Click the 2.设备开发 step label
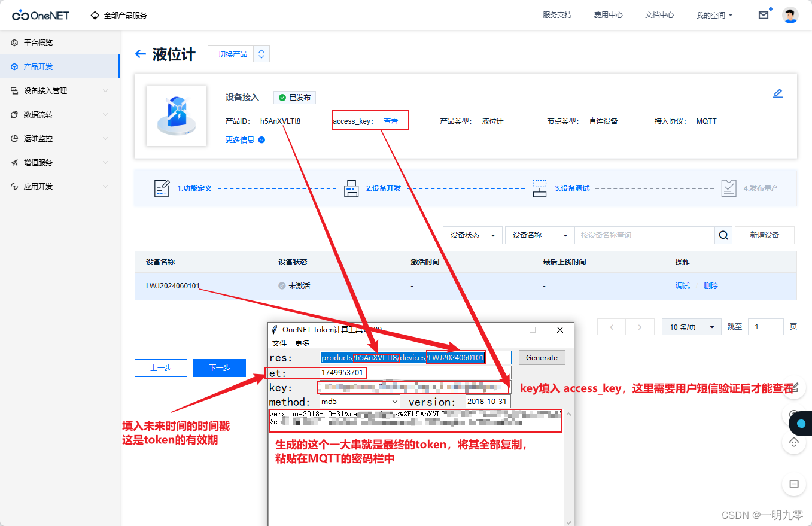Viewport: 812px width, 526px height. (384, 188)
